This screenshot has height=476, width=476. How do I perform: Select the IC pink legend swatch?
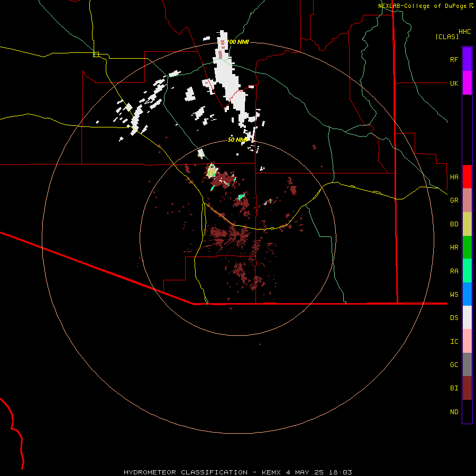pos(467,341)
